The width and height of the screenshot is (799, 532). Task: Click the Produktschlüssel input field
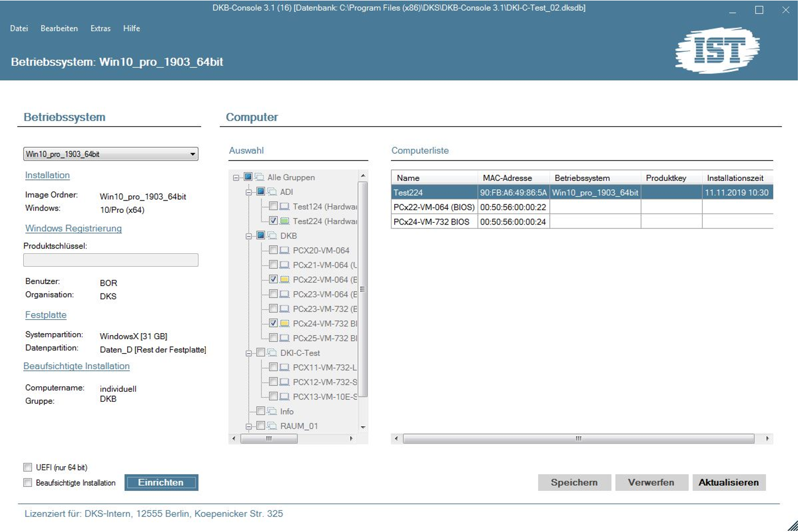tap(110, 260)
